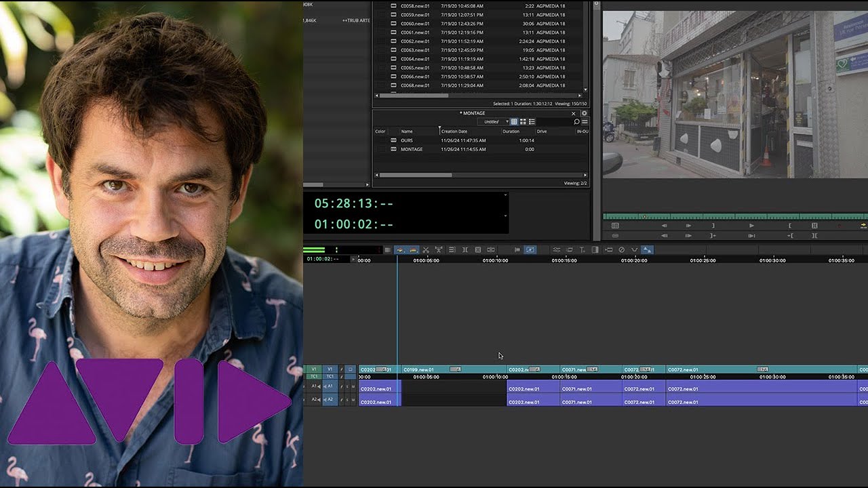Click the Mark Clip icon under the monitor

tap(814, 226)
